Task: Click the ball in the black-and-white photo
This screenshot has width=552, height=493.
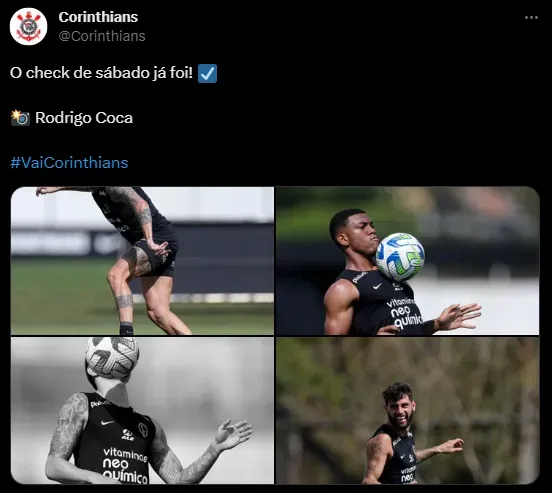Action: click(x=112, y=358)
